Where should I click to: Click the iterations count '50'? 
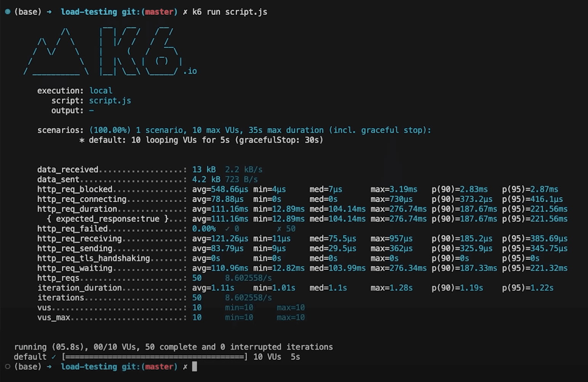[197, 298]
